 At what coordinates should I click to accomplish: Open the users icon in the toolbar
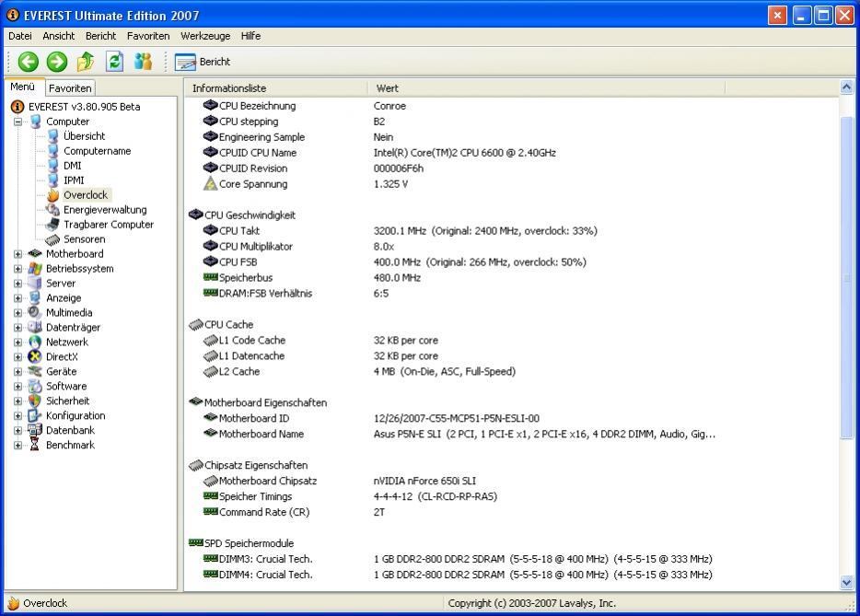click(x=143, y=62)
